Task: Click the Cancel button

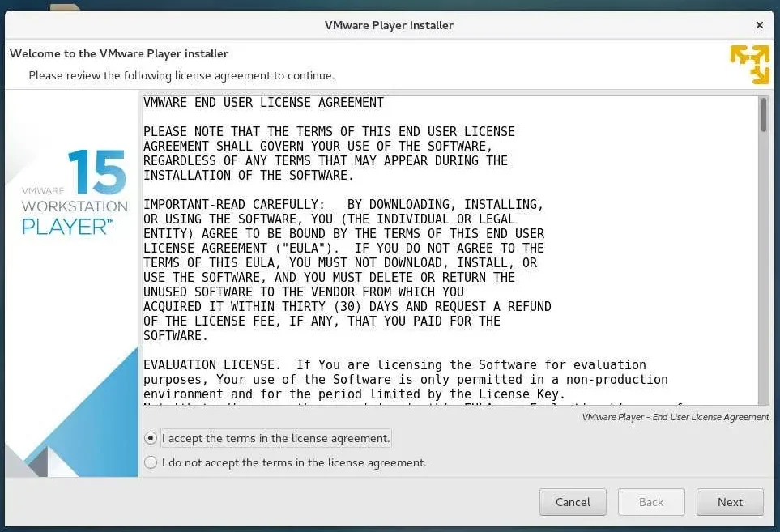Action: coord(573,502)
